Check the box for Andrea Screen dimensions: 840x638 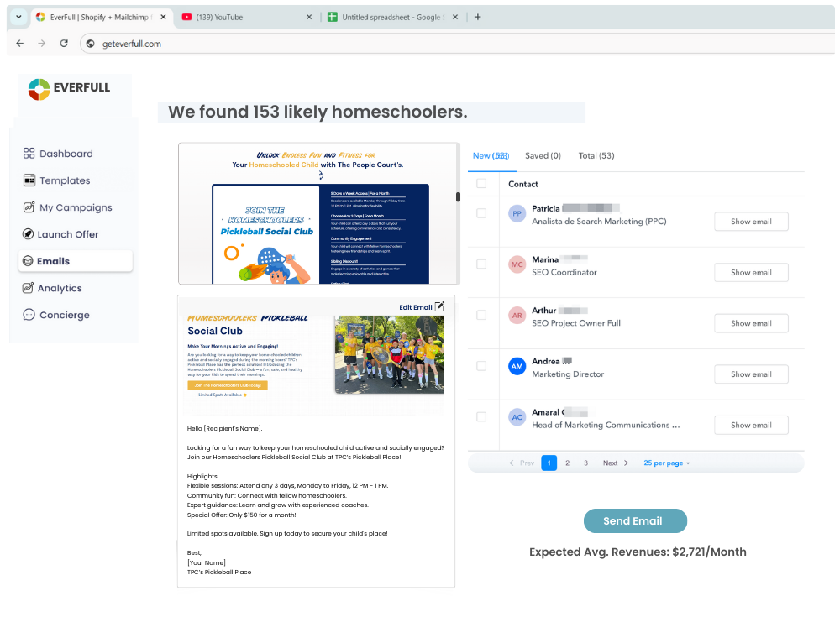(x=481, y=365)
